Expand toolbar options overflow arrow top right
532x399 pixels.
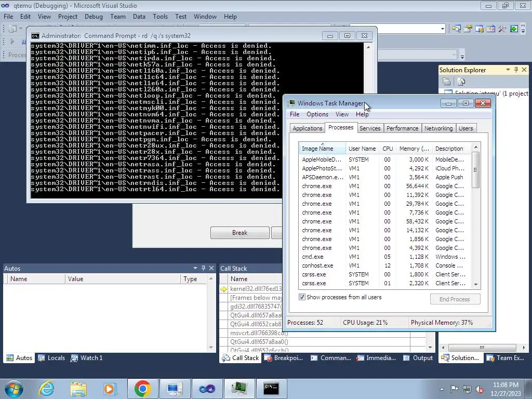[524, 29]
